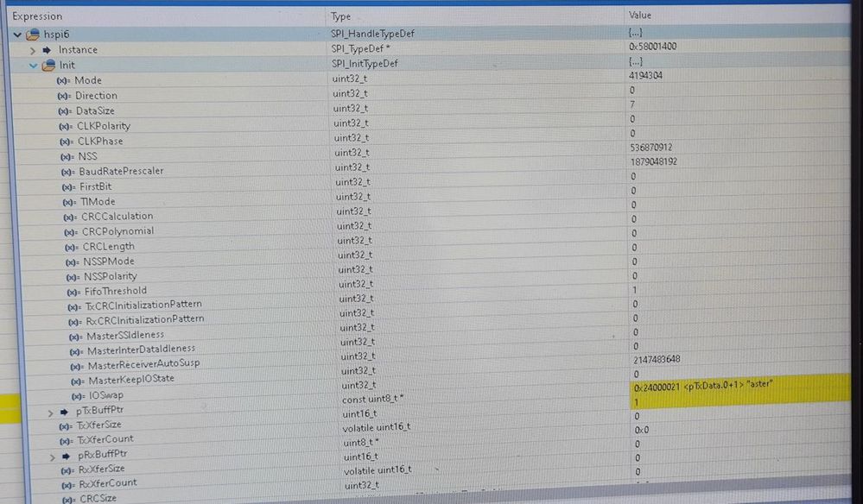This screenshot has height=504, width=863.
Task: Select the RxCRCInitializationPattern row
Action: 145,320
